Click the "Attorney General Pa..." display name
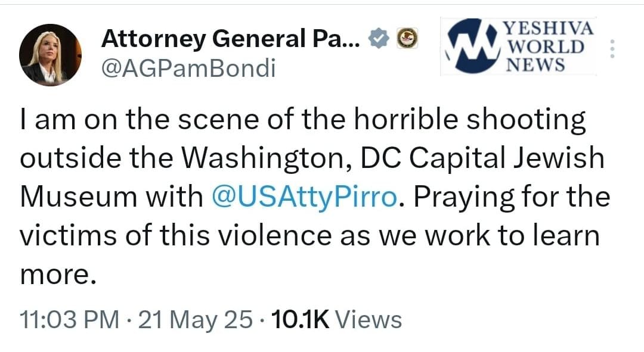The image size is (644, 352). tap(231, 39)
